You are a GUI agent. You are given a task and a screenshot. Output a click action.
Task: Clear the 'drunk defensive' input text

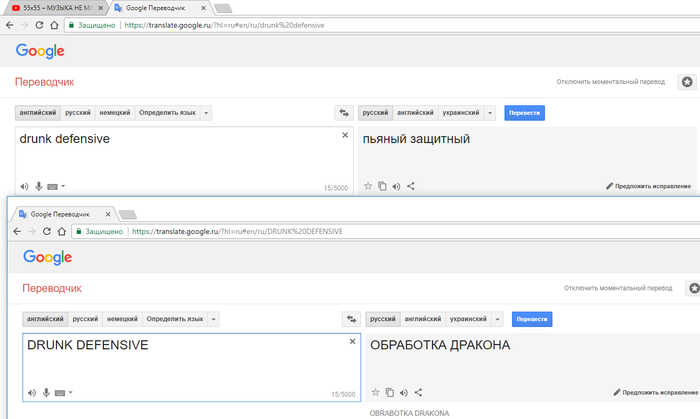(x=345, y=135)
